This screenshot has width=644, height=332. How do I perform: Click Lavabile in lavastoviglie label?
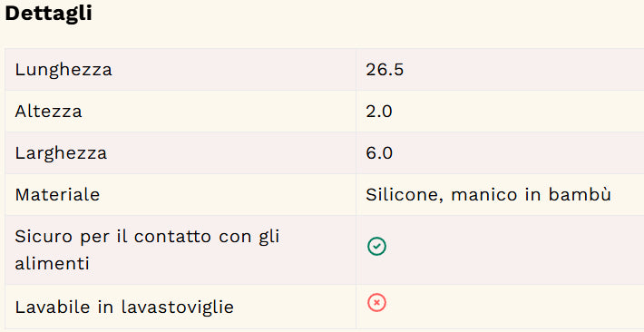click(124, 307)
